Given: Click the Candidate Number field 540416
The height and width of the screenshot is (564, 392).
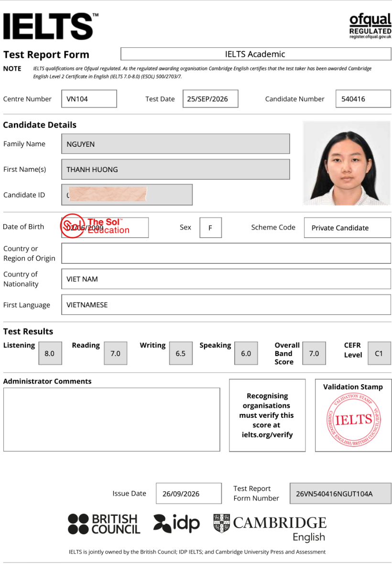Looking at the screenshot, I should [363, 99].
